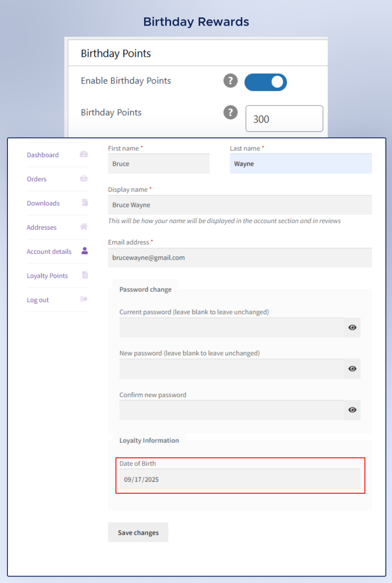The height and width of the screenshot is (583, 392).
Task: Show the current password field contents
Action: [352, 327]
